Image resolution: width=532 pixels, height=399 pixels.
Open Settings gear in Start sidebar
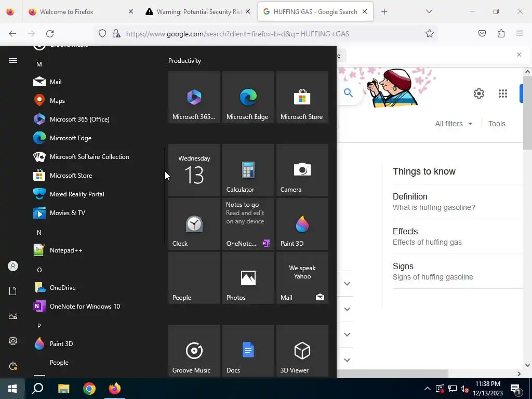pyautogui.click(x=13, y=341)
